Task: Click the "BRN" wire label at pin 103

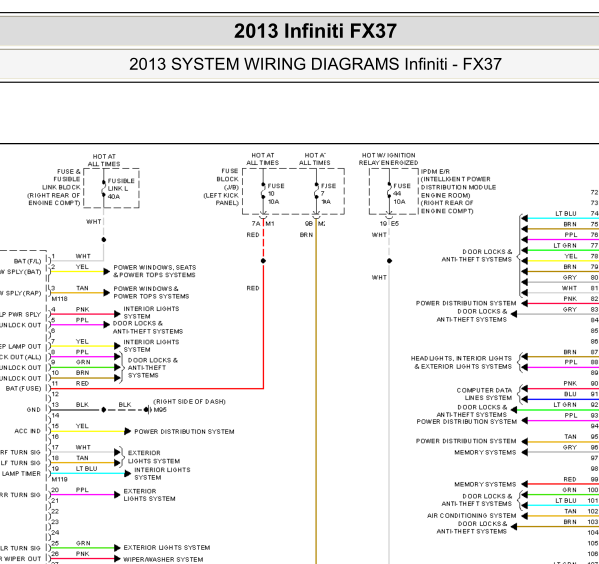Action: (570, 522)
